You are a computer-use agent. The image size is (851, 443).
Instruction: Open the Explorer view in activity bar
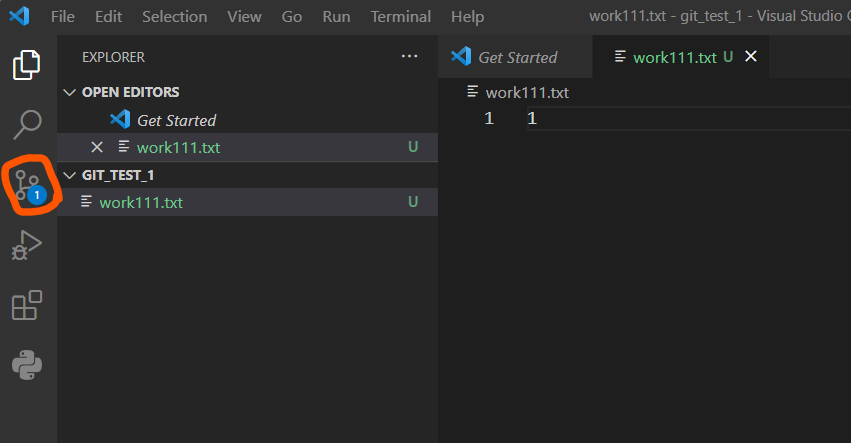[x=27, y=65]
